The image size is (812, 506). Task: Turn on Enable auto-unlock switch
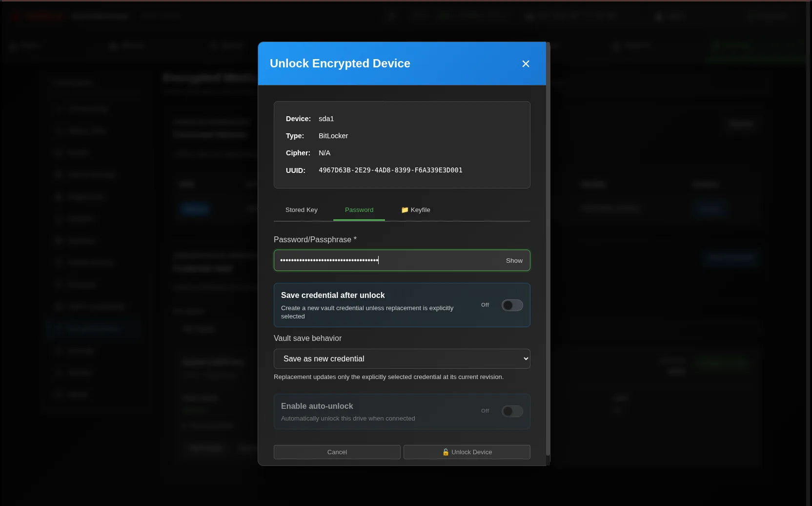(512, 411)
